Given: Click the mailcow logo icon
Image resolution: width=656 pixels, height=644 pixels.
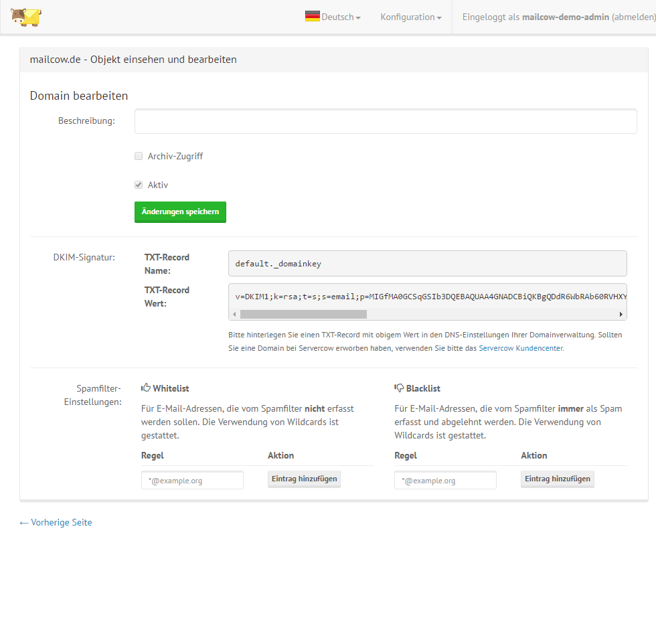Looking at the screenshot, I should (26, 17).
